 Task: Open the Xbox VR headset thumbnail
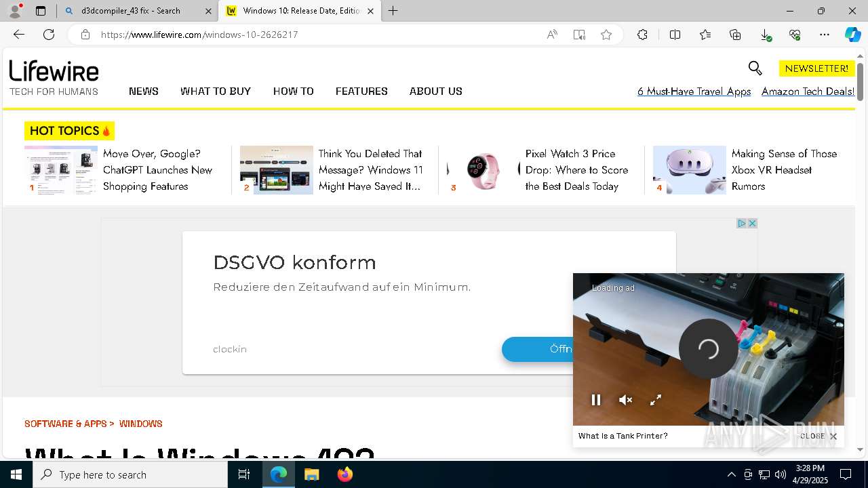pyautogui.click(x=690, y=170)
